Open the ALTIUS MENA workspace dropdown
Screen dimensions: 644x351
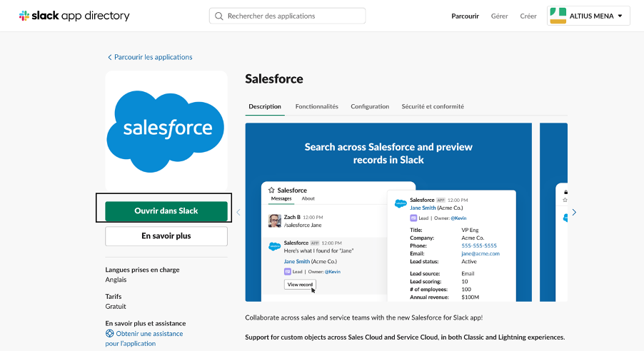588,16
